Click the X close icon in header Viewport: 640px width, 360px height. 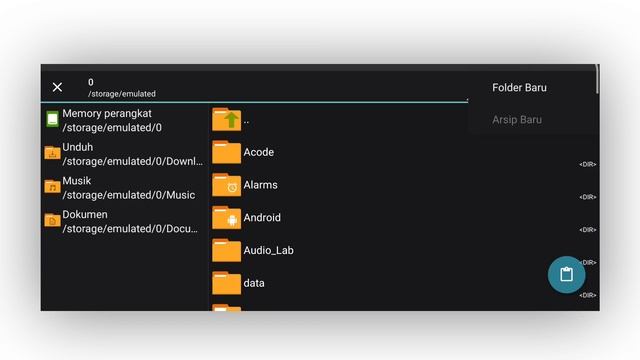tap(57, 87)
